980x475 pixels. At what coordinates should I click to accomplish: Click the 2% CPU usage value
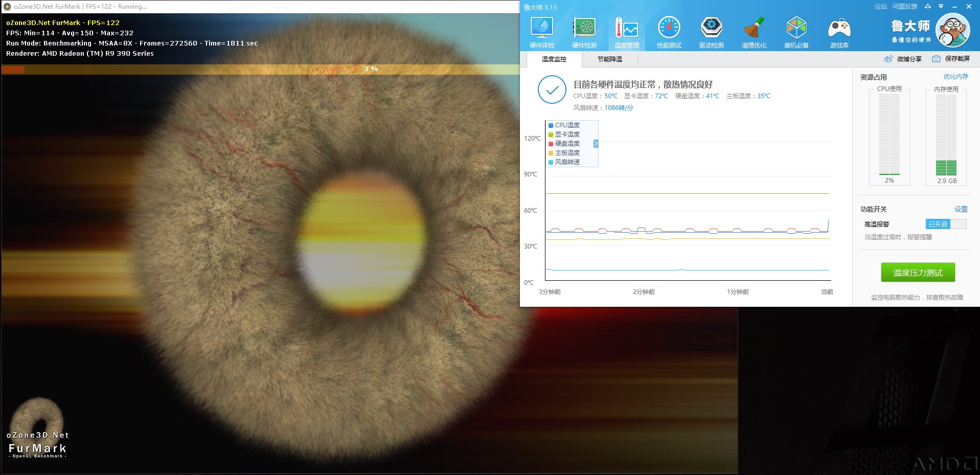890,180
